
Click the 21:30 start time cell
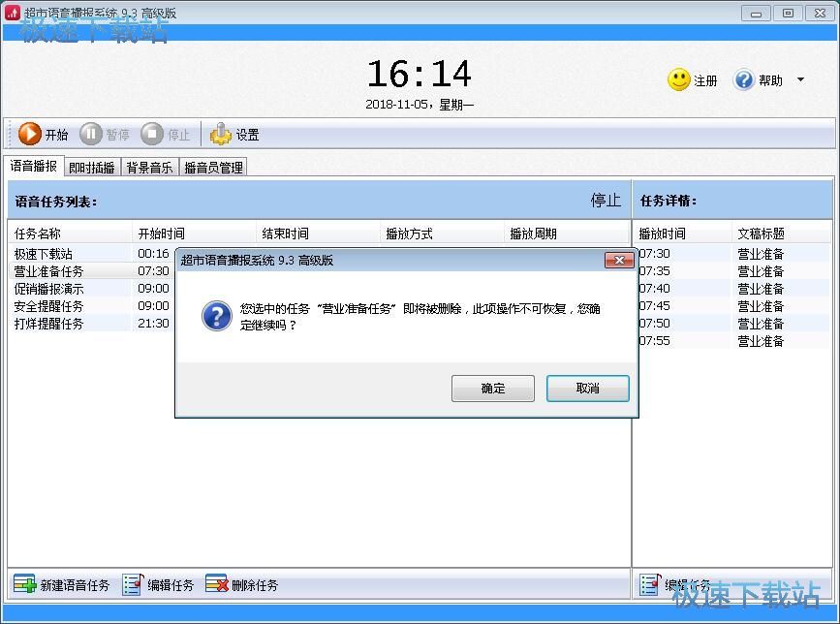point(153,324)
